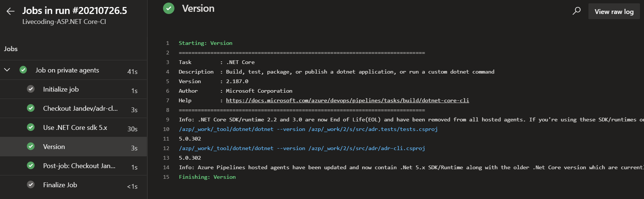Screen dimensions: 644x199
Task: Click the 30s duration of sdk step
Action: click(x=132, y=129)
